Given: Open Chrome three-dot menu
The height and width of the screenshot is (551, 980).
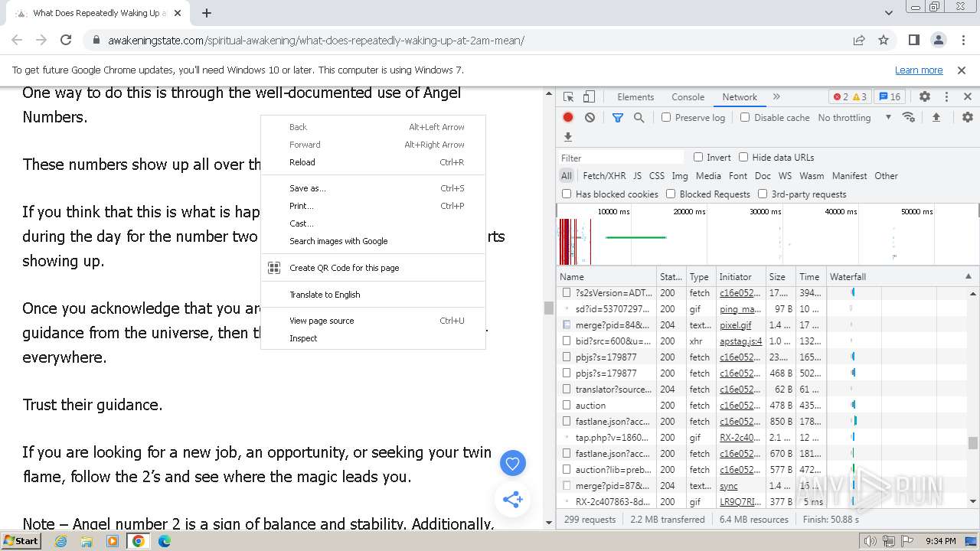Looking at the screenshot, I should click(x=963, y=41).
